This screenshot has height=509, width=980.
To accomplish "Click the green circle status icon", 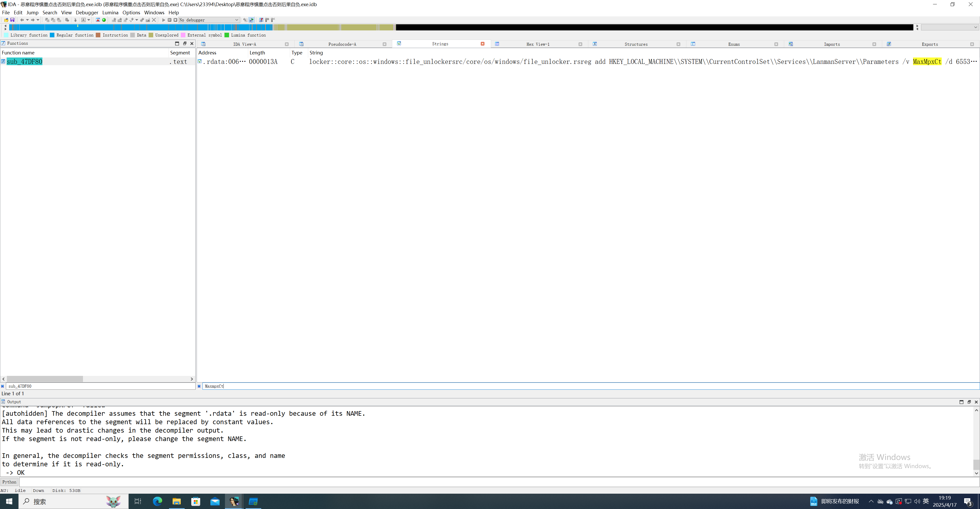I will click(x=104, y=20).
